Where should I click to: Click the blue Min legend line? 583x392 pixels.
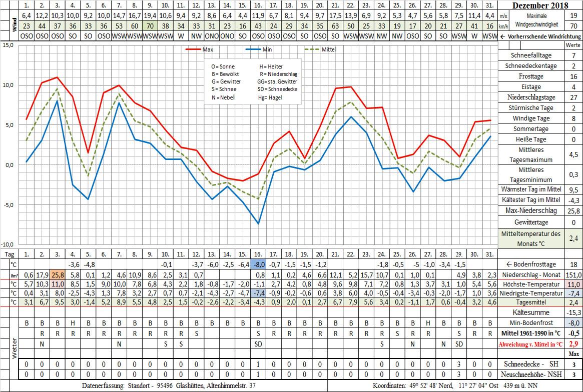pyautogui.click(x=253, y=49)
